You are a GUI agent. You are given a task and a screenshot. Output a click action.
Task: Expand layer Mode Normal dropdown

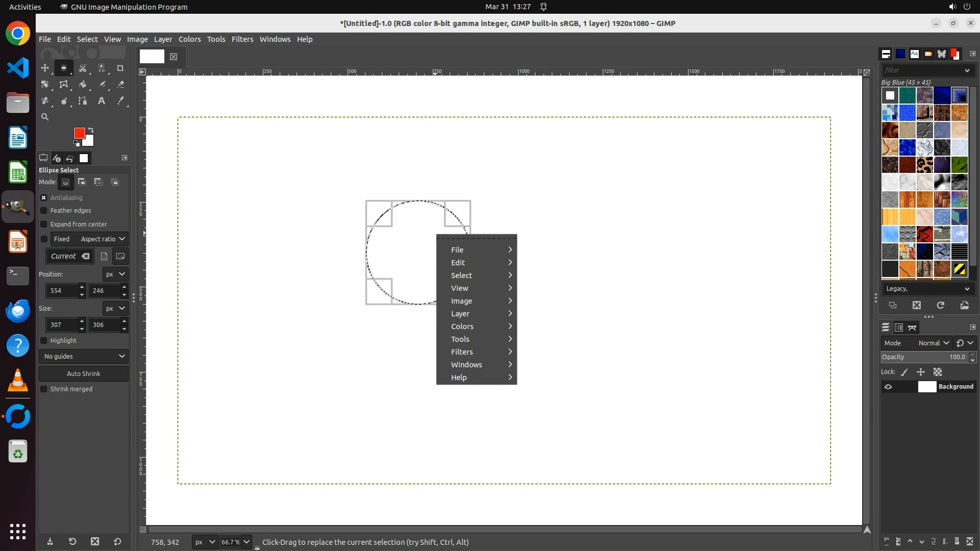coord(933,343)
